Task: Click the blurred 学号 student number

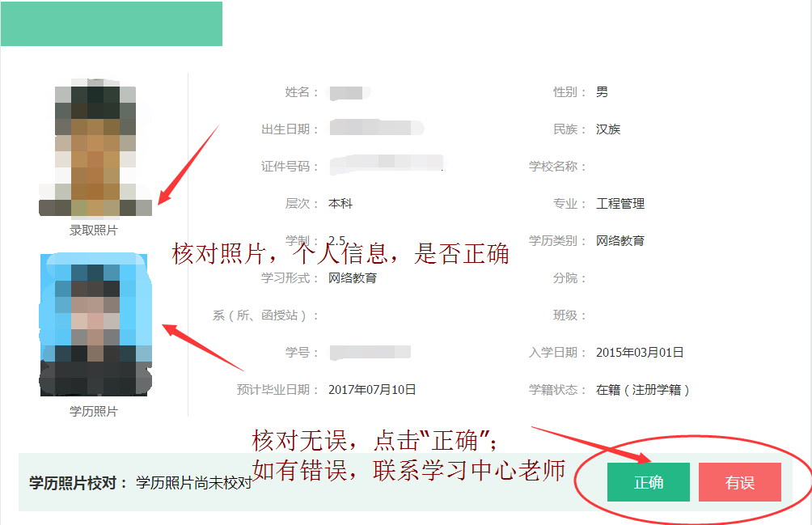Action: [370, 353]
